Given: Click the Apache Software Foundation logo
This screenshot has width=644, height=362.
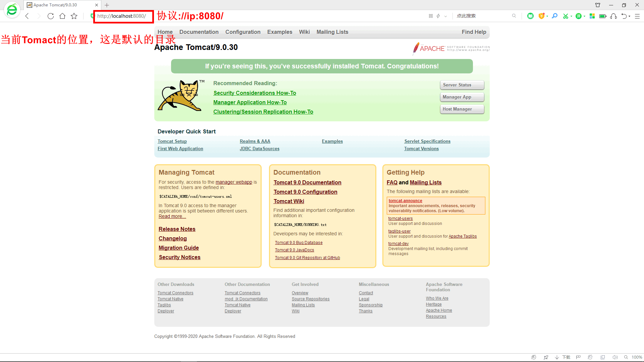Looking at the screenshot, I should (451, 49).
